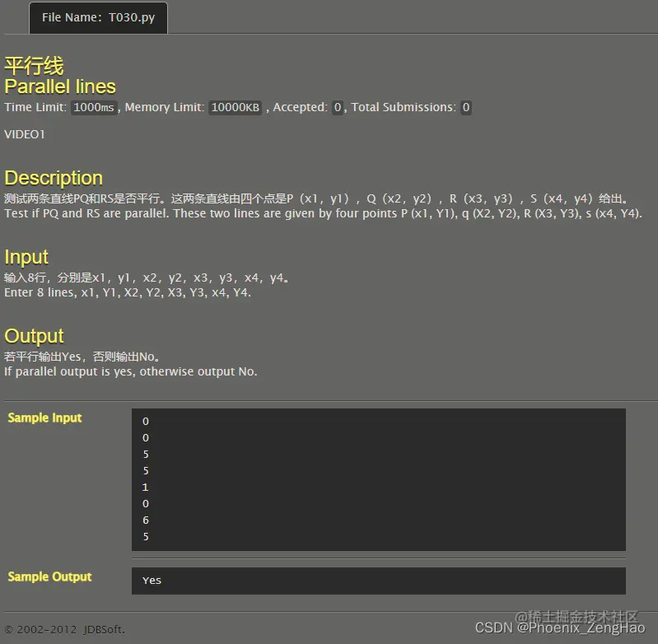The height and width of the screenshot is (644, 658).
Task: Click the sample input value 6
Action: tap(146, 520)
